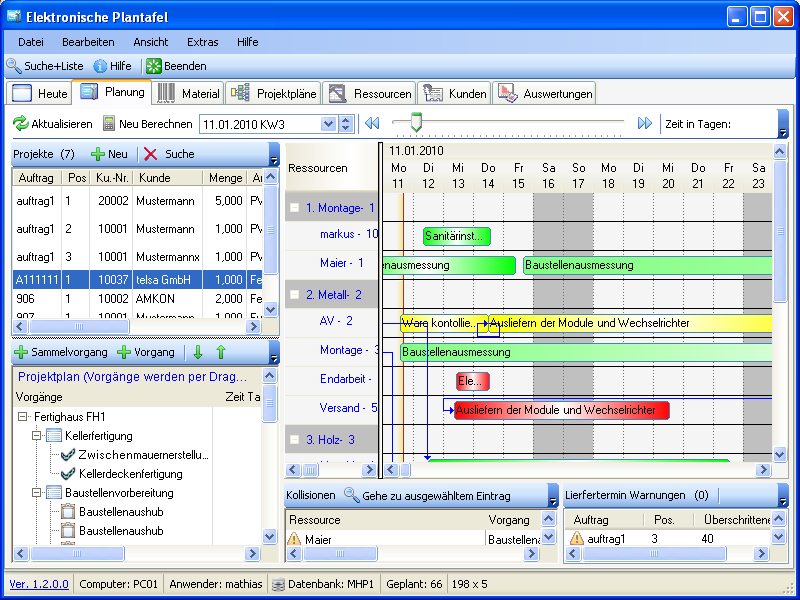Move the task down with green down arrow
This screenshot has width=800, height=600.
(x=198, y=352)
